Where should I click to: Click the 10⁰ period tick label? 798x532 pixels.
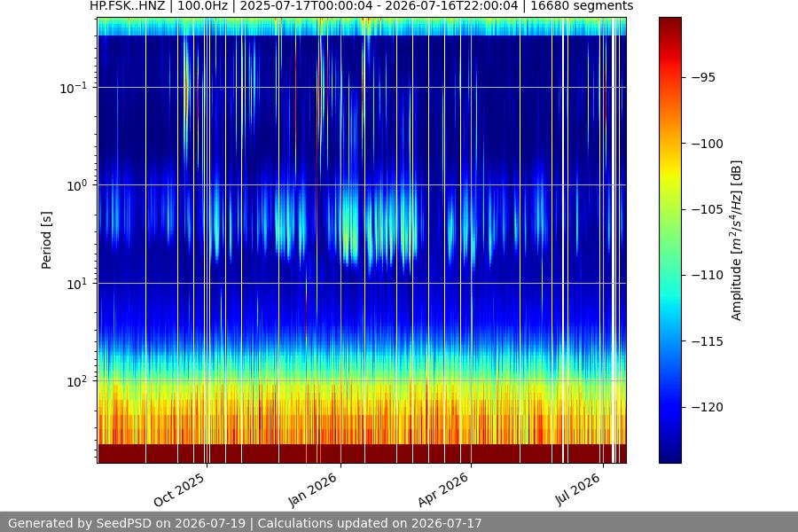point(76,186)
